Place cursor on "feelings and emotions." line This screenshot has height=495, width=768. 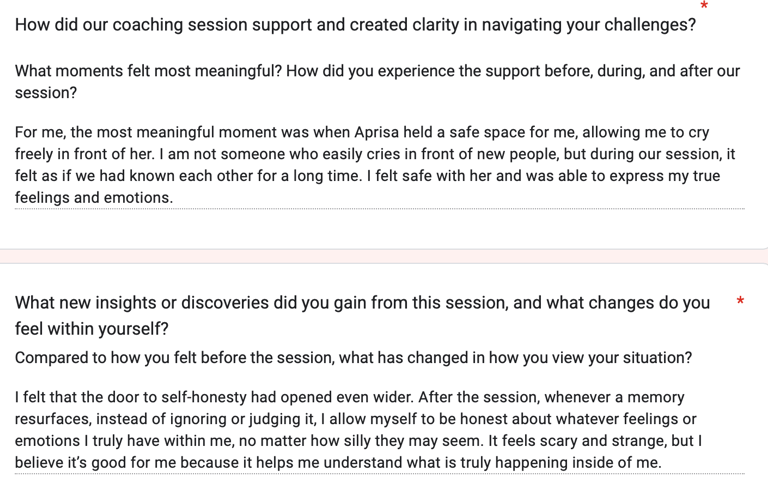(x=94, y=197)
